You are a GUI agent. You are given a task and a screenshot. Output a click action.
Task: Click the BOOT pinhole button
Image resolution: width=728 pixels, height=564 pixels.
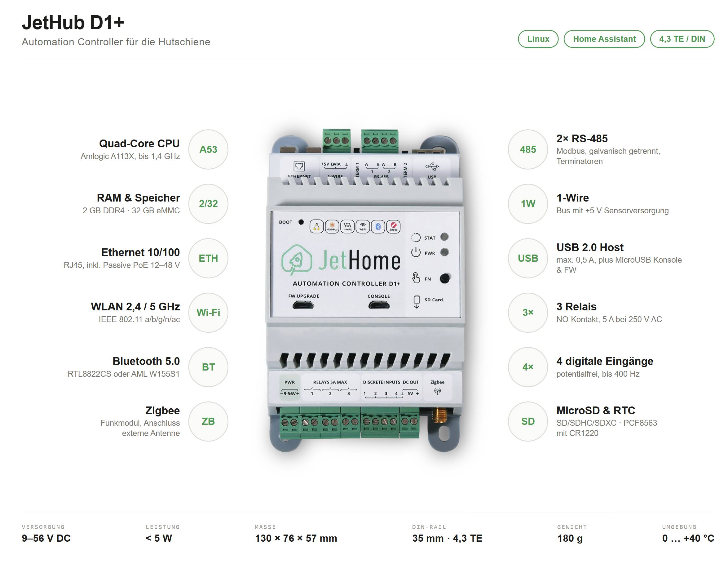click(x=301, y=222)
